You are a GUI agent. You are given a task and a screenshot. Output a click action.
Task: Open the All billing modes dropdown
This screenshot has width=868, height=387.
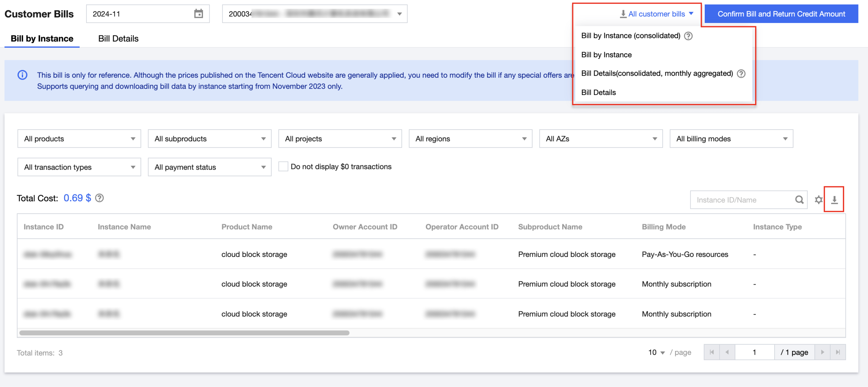point(731,139)
